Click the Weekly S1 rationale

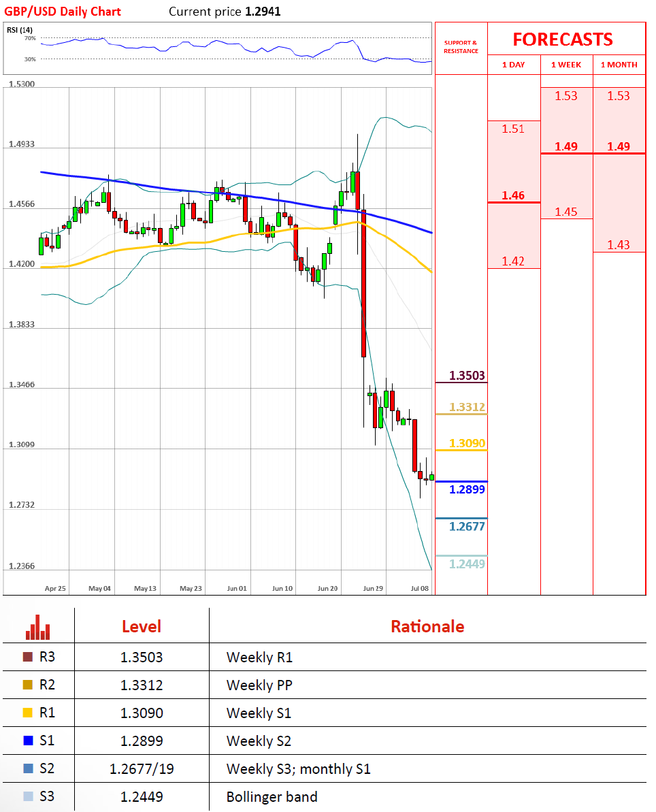click(x=259, y=713)
